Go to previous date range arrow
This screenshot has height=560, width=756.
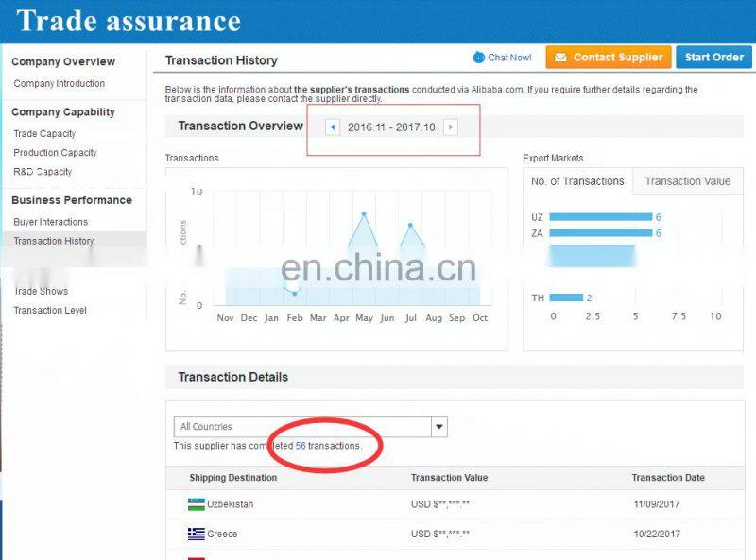point(332,127)
